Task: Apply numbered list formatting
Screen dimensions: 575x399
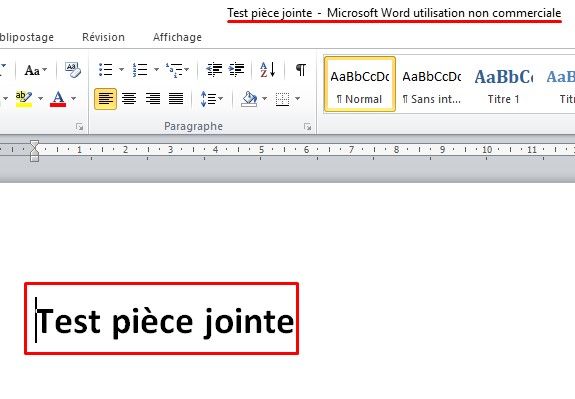Action: [140, 69]
